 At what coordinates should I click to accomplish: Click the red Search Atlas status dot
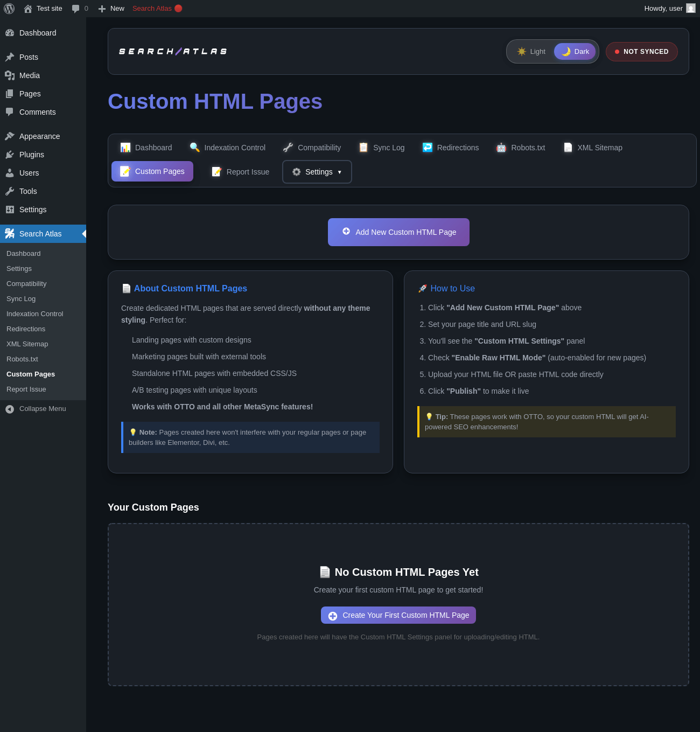pyautogui.click(x=178, y=9)
